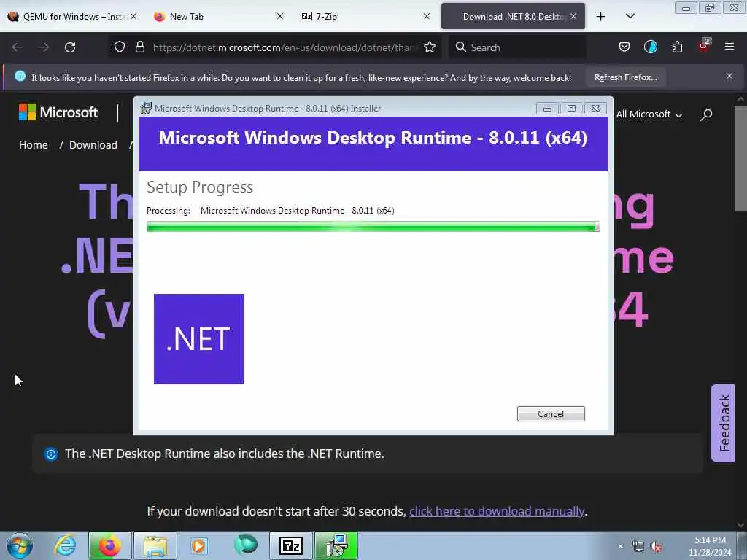This screenshot has height=560, width=747.
Task: Open the tracking protection shield icon
Action: click(x=120, y=47)
